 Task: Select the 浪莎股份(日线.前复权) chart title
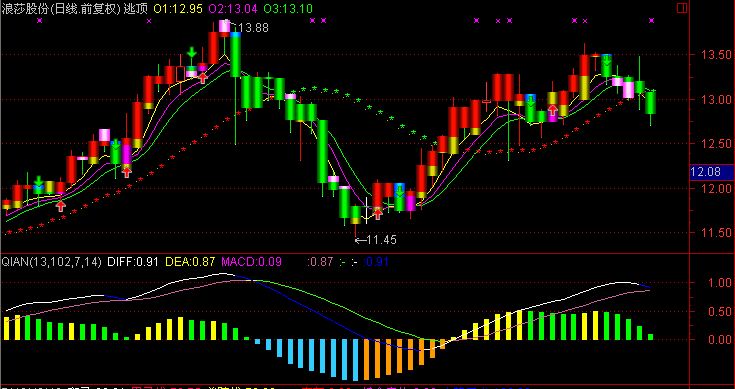tap(60, 9)
